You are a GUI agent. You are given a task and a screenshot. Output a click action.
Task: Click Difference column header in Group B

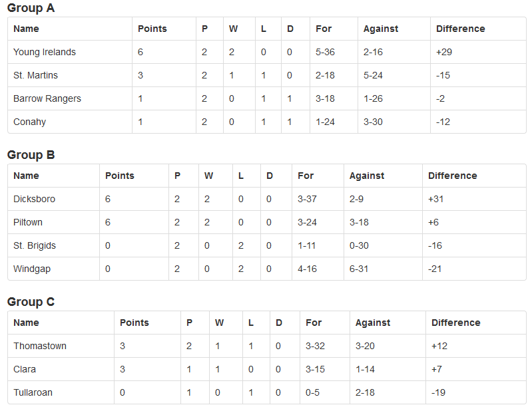coord(453,176)
